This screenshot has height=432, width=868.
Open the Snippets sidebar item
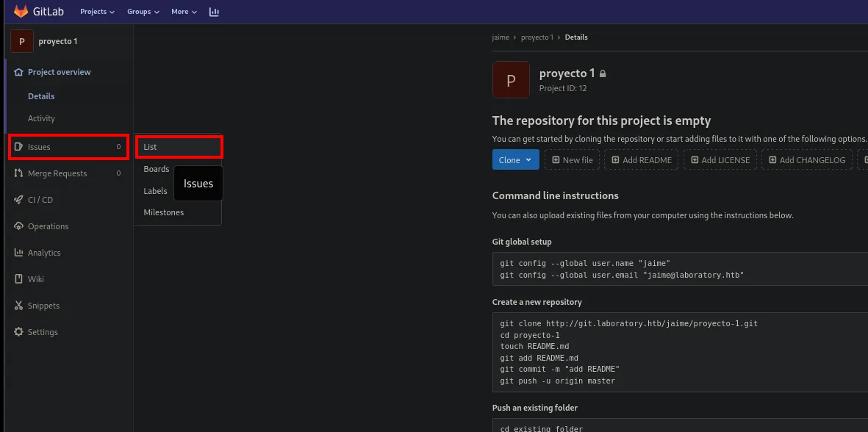click(x=68, y=306)
